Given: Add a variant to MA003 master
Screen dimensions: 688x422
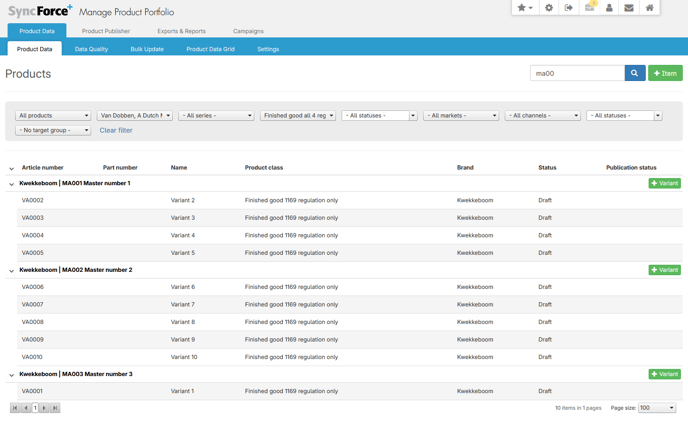Looking at the screenshot, I should click(665, 374).
